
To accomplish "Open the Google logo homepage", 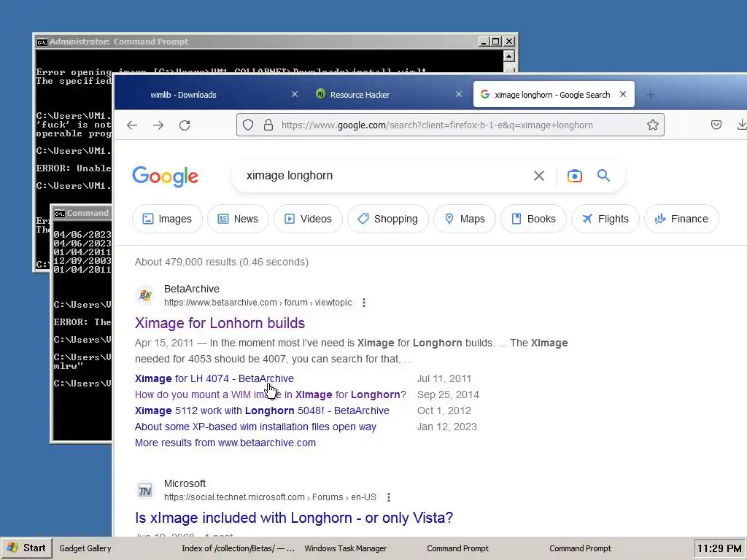I will pyautogui.click(x=166, y=176).
